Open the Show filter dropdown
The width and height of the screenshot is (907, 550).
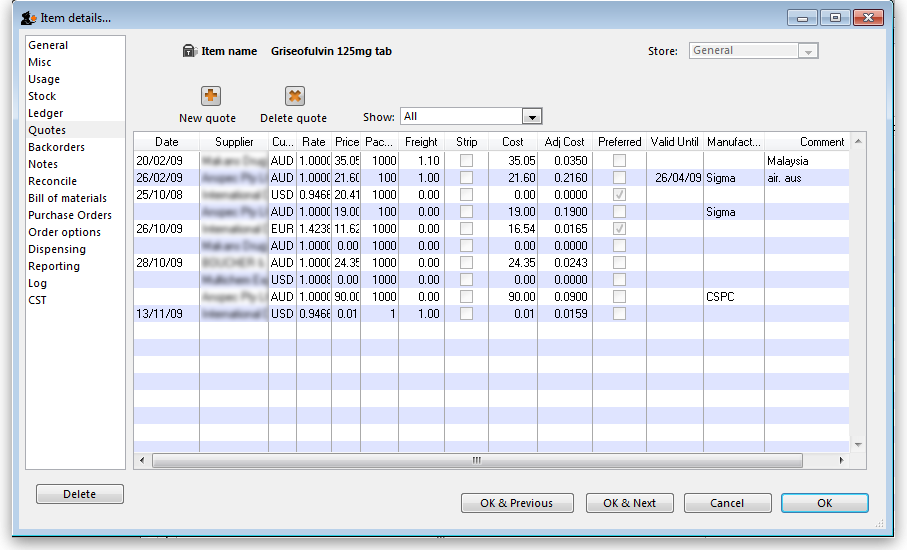[532, 117]
